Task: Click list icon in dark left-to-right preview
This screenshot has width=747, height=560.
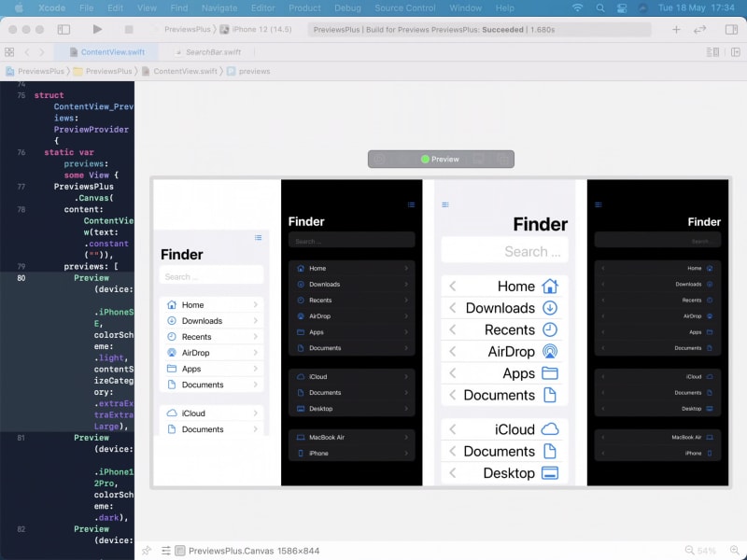Action: point(411,204)
